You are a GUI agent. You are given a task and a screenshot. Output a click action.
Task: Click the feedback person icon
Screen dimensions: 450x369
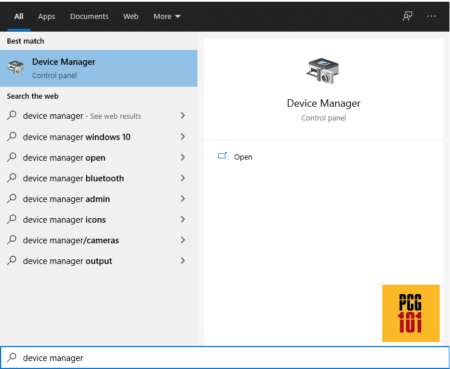pyautogui.click(x=407, y=16)
